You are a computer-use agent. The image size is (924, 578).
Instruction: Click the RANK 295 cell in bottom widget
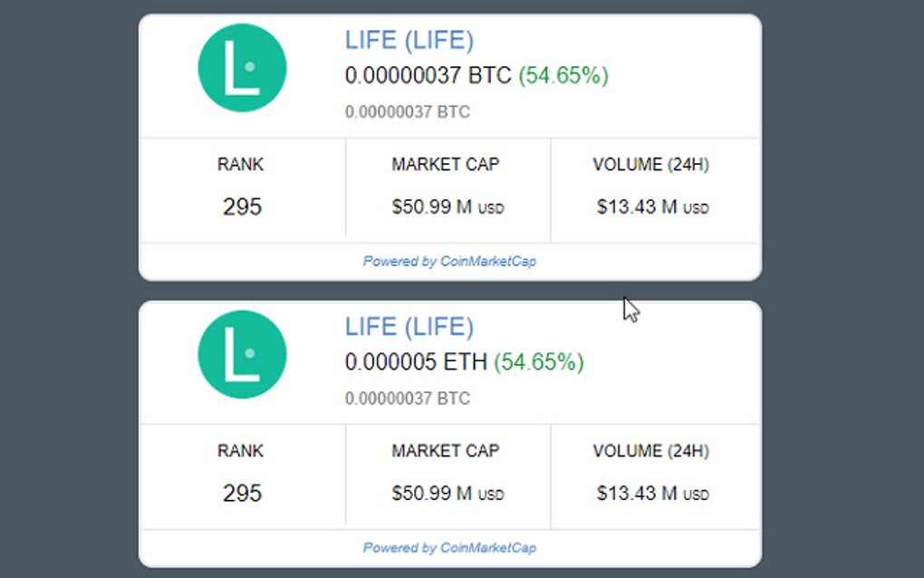240,494
